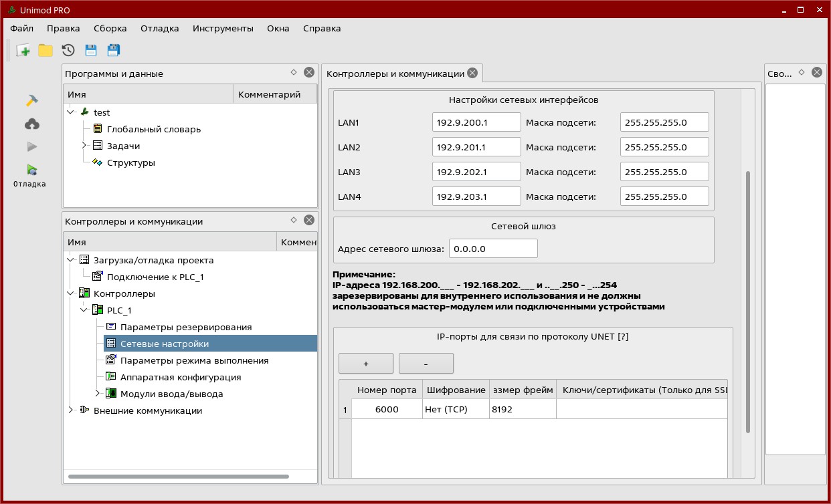Click encryption cell Нет (TCP)
The height and width of the screenshot is (504, 831).
coord(455,409)
